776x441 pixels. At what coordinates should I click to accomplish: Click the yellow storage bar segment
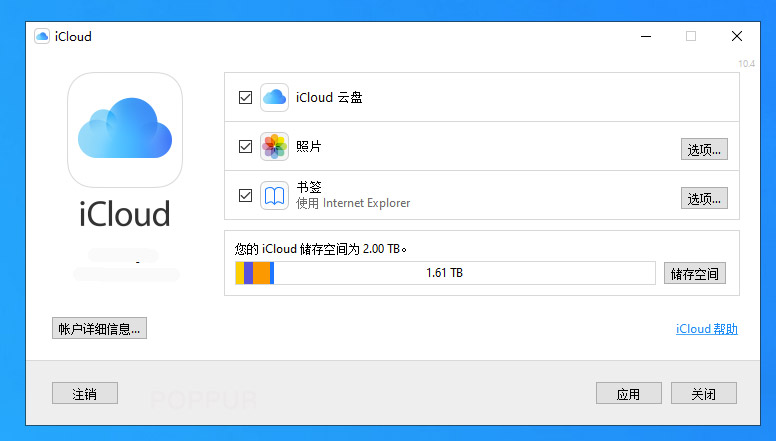(240, 273)
